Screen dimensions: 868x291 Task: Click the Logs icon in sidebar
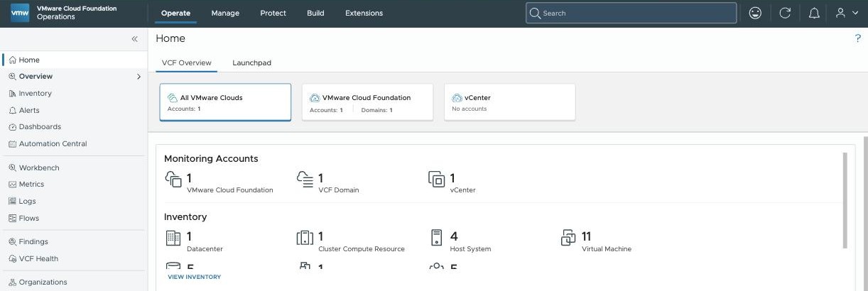pos(13,202)
